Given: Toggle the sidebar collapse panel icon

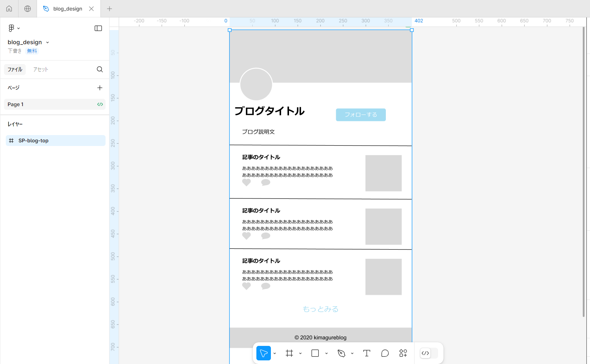Looking at the screenshot, I should pos(98,28).
